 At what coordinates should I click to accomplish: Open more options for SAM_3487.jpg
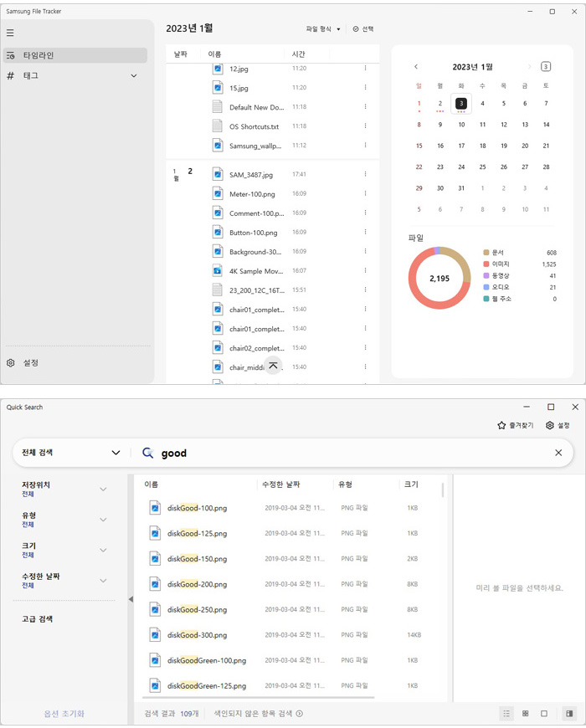pyautogui.click(x=365, y=174)
